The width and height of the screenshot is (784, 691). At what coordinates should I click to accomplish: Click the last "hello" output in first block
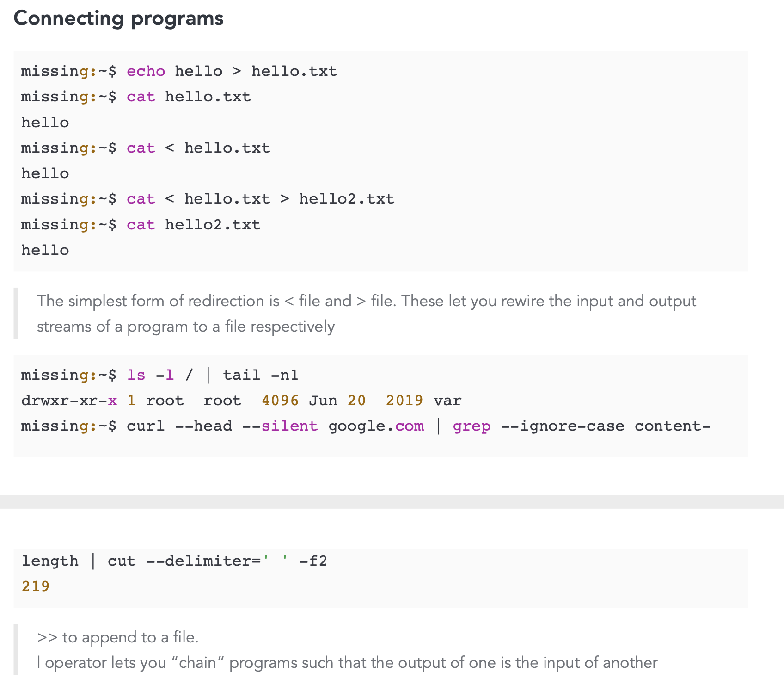45,250
